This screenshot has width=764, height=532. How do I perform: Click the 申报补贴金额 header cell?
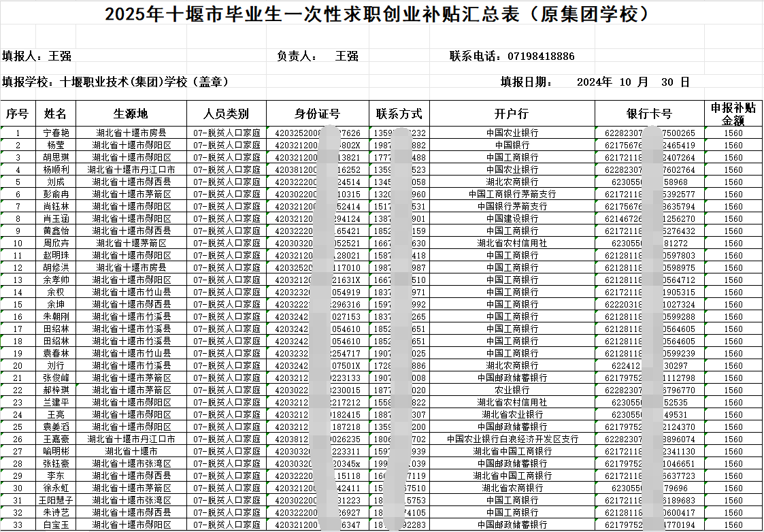[733, 114]
